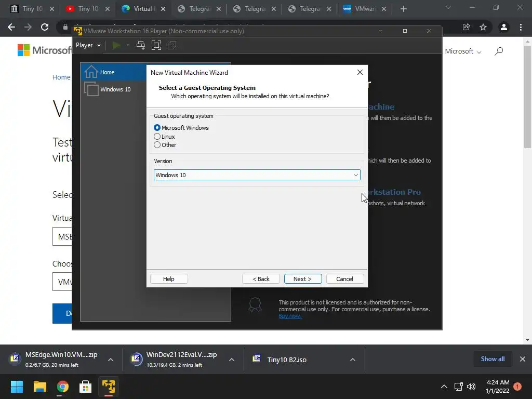Click the Microsoft logo on the webpage
This screenshot has height=399, width=532.
[x=44, y=50]
